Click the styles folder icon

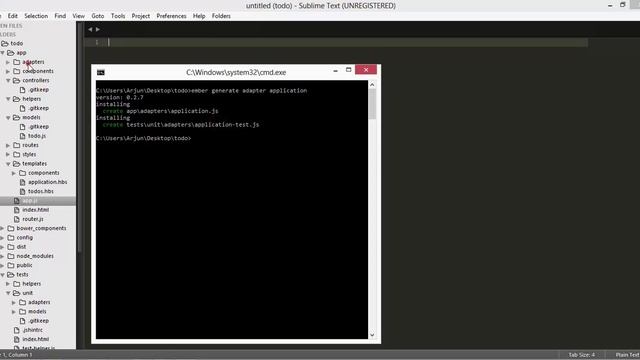tap(17, 154)
